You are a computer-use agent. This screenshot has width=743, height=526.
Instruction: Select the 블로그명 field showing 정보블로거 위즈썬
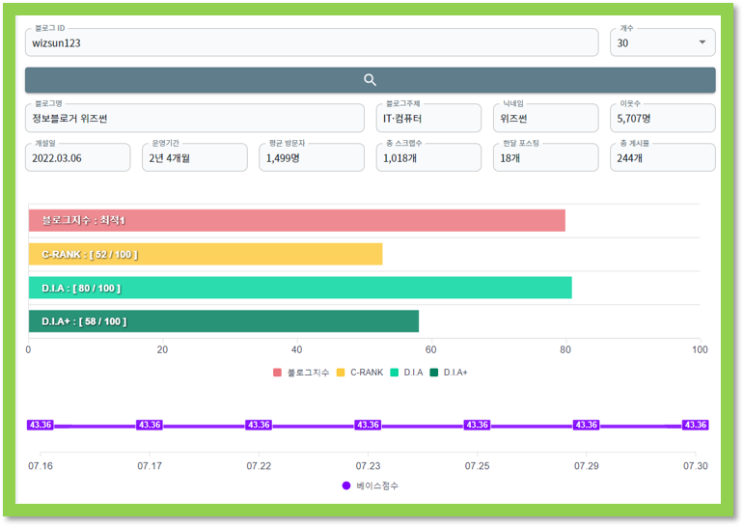pyautogui.click(x=195, y=118)
